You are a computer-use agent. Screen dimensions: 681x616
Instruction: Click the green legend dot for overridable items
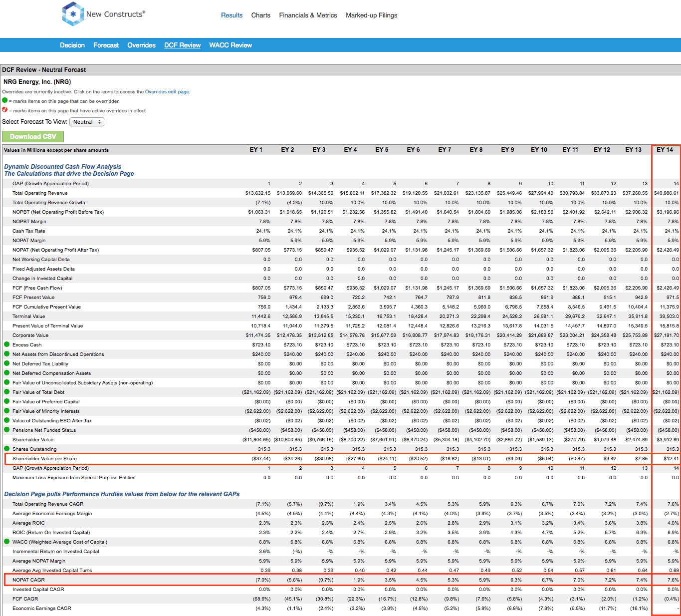(x=5, y=100)
